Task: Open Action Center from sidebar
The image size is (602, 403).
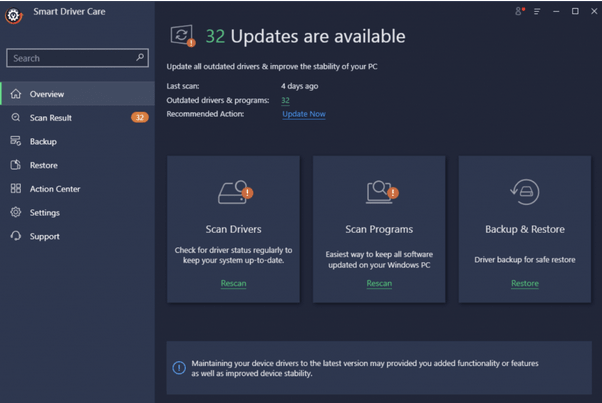Action: coord(78,189)
